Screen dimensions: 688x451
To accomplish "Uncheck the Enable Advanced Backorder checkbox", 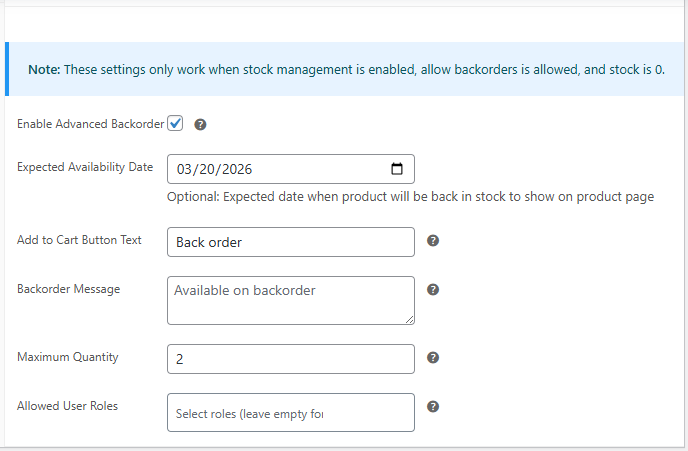I will click(175, 123).
